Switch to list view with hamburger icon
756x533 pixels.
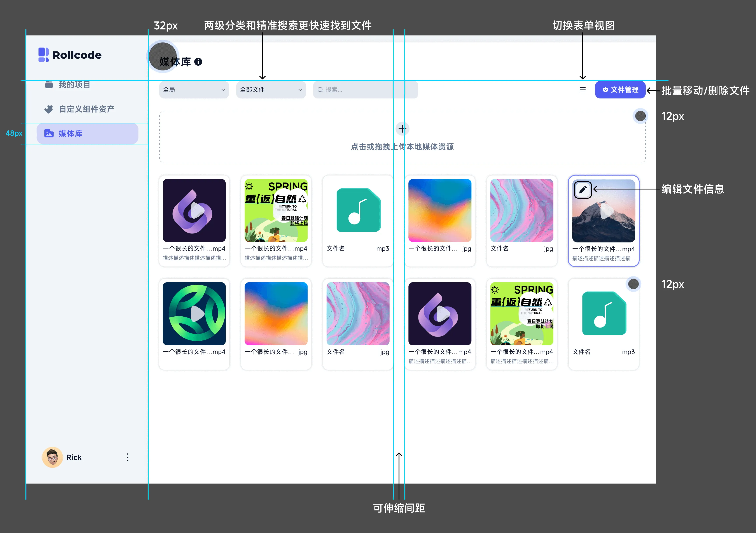pos(583,90)
